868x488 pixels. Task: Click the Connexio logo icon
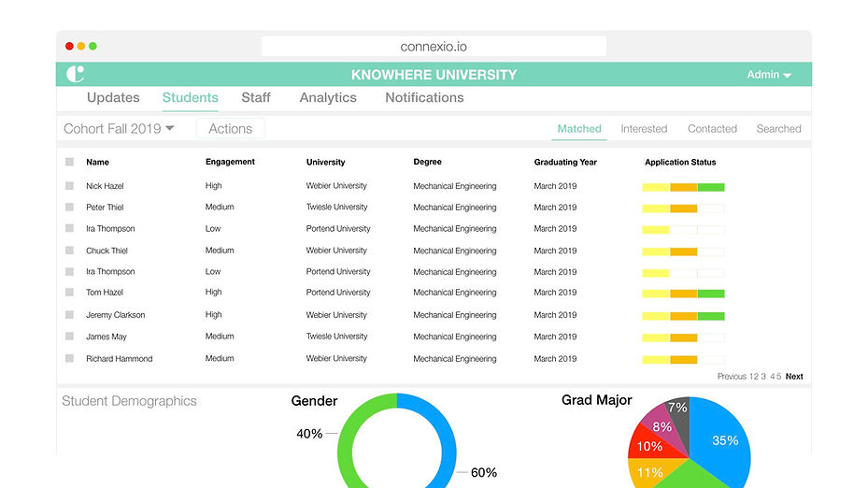(75, 74)
